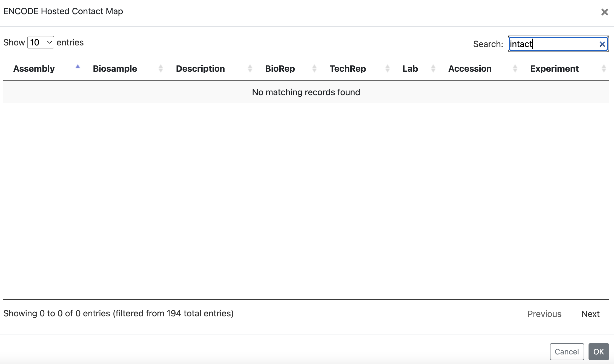Confirm with the OK button
The image size is (614, 364).
[x=598, y=352]
